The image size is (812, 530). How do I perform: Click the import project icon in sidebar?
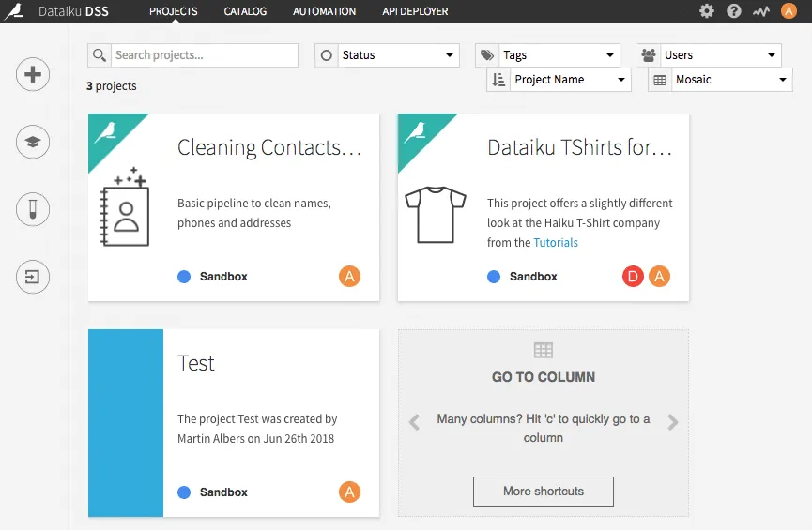(x=33, y=277)
